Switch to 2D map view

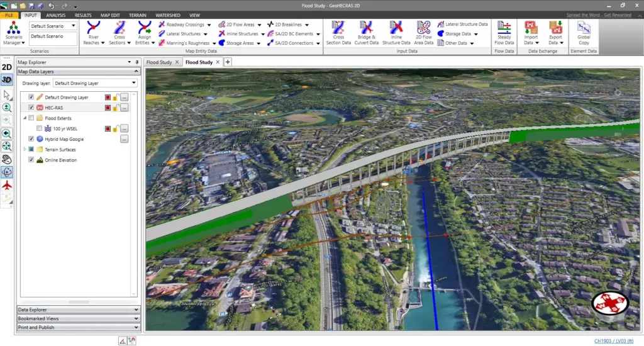click(x=7, y=67)
